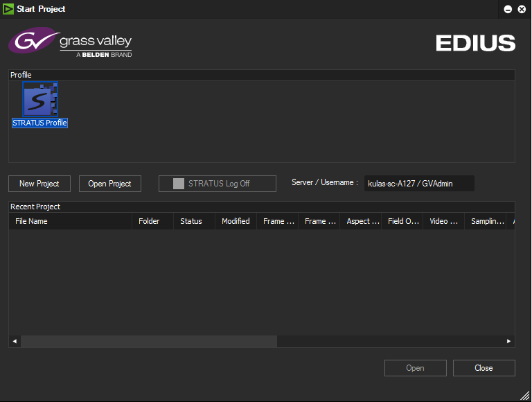The image size is (532, 402).
Task: Click the Close button at bottom
Action: click(x=484, y=368)
